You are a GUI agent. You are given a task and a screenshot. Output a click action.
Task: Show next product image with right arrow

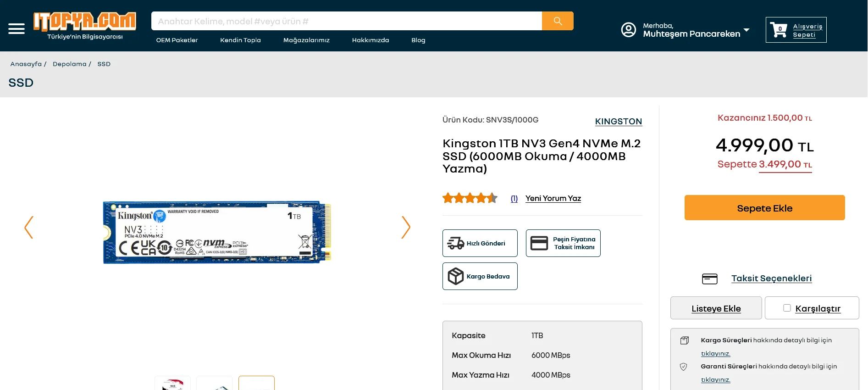(406, 227)
